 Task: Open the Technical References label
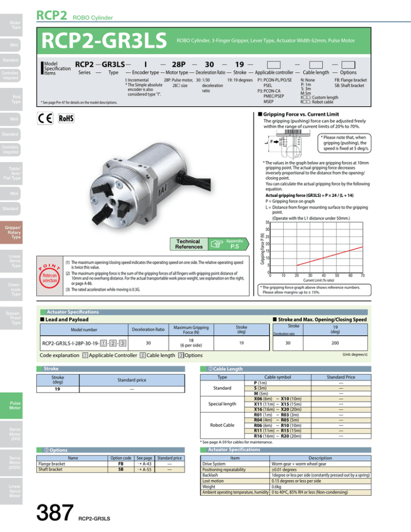coord(189,244)
